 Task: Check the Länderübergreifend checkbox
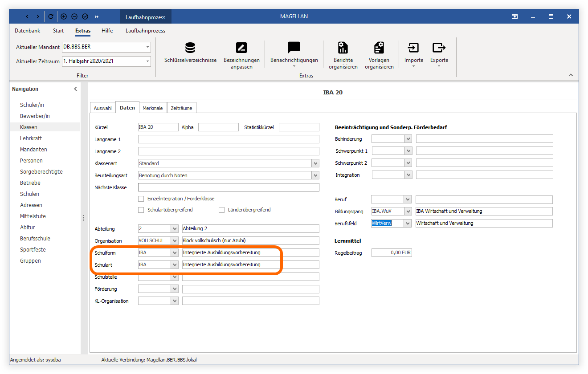221,210
